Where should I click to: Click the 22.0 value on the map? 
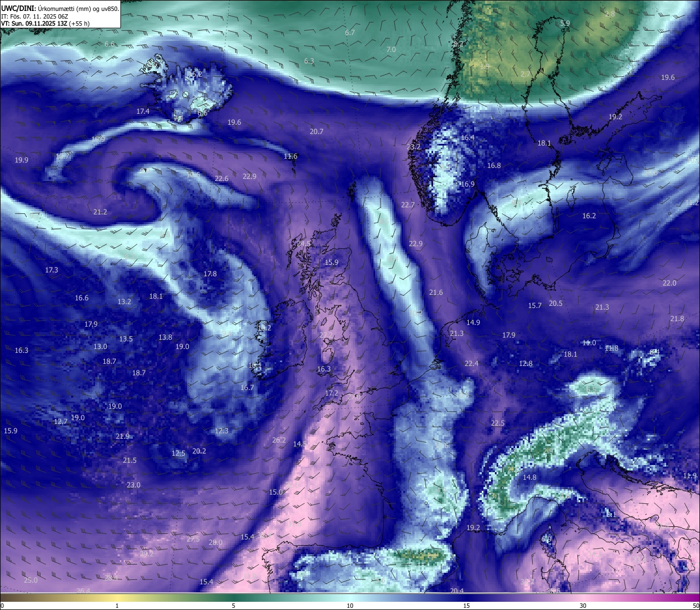[x=669, y=283]
